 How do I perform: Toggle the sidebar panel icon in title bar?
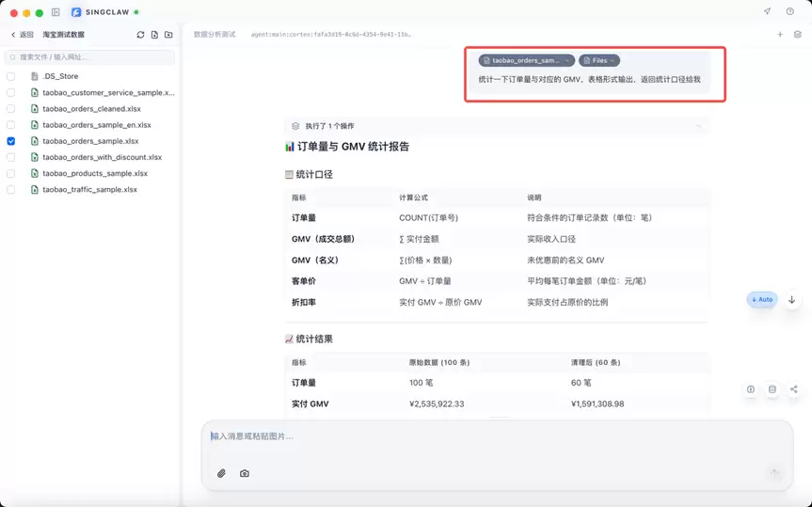click(x=56, y=12)
